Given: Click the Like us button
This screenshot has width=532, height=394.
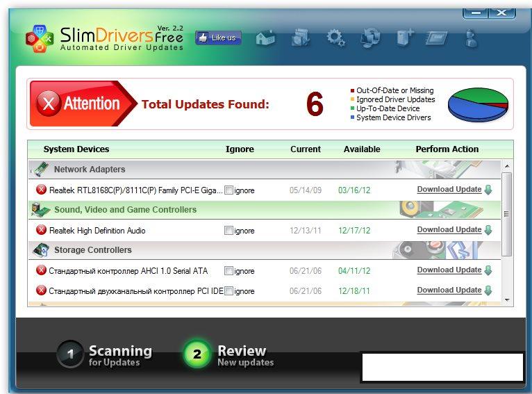Looking at the screenshot, I should pos(218,38).
